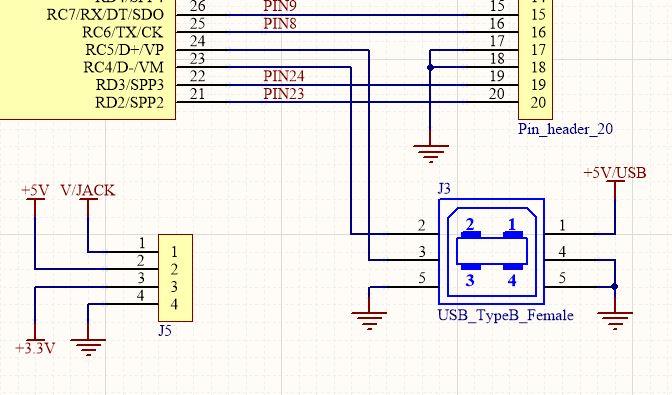The image size is (672, 395).
Task: Click the junction dot on pin 18 wire
Action: pyautogui.click(x=430, y=68)
